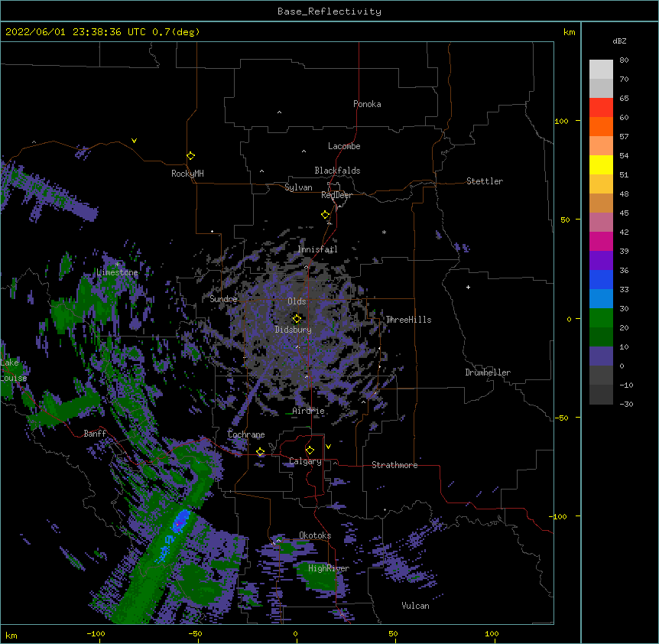Click the RockyMH label

tap(187, 174)
